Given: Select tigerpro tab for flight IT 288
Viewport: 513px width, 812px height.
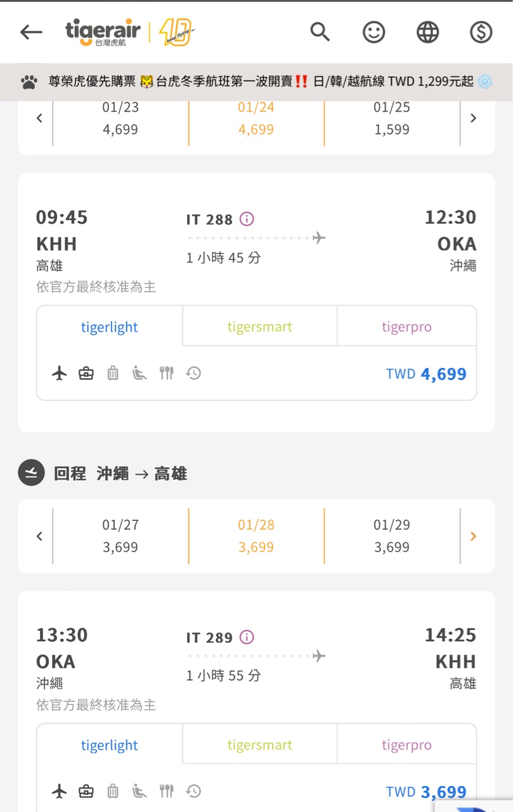Looking at the screenshot, I should click(x=406, y=327).
